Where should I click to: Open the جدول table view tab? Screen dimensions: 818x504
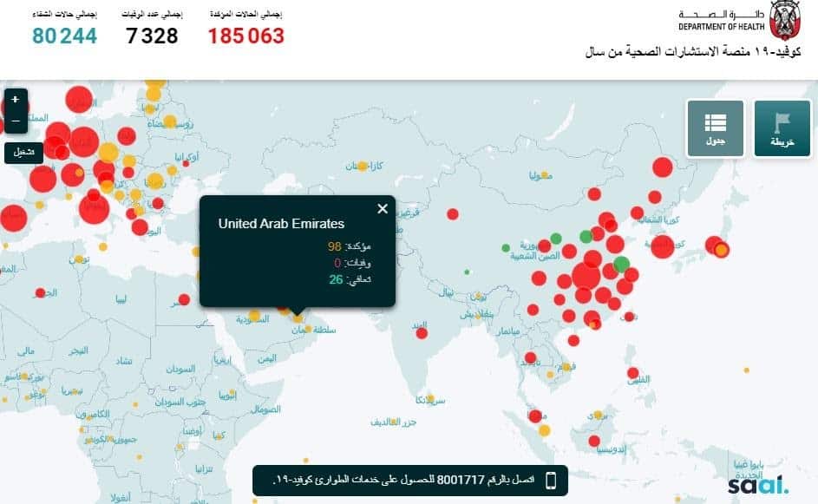[715, 128]
